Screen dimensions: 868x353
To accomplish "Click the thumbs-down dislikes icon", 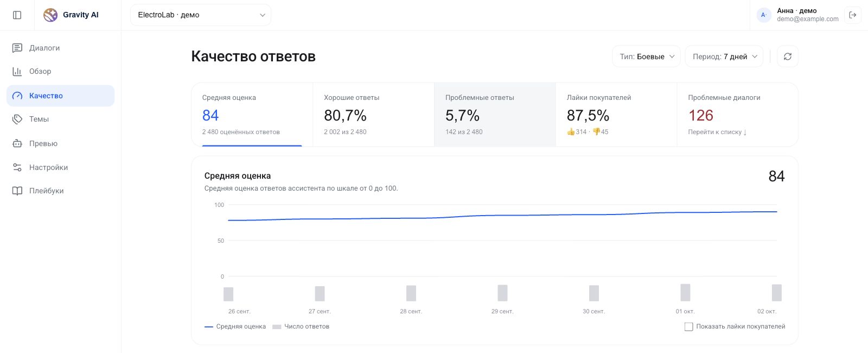I will coord(596,131).
